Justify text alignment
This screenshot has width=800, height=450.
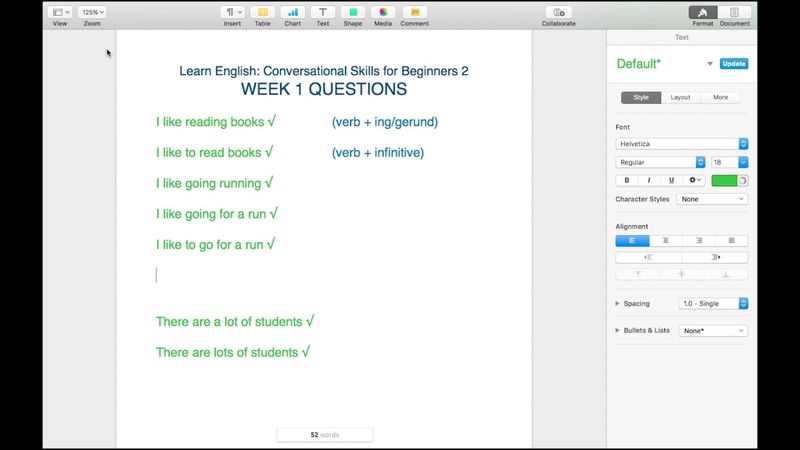(x=732, y=241)
